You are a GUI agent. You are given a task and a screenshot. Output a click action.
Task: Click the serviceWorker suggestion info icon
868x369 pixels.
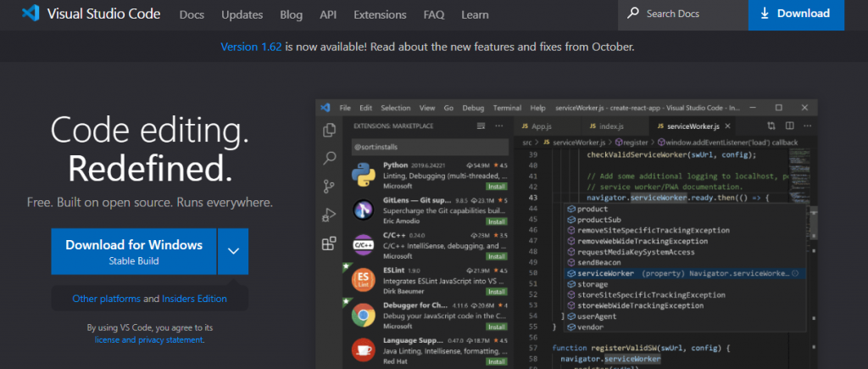click(x=795, y=274)
